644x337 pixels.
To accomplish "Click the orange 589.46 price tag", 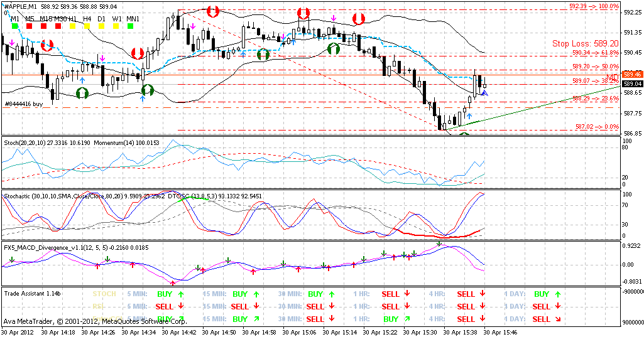I will (x=632, y=75).
